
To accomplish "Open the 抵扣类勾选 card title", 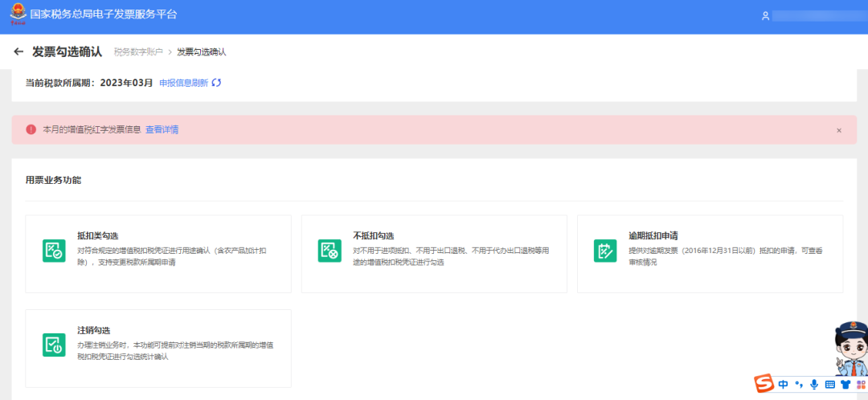I will point(98,235).
